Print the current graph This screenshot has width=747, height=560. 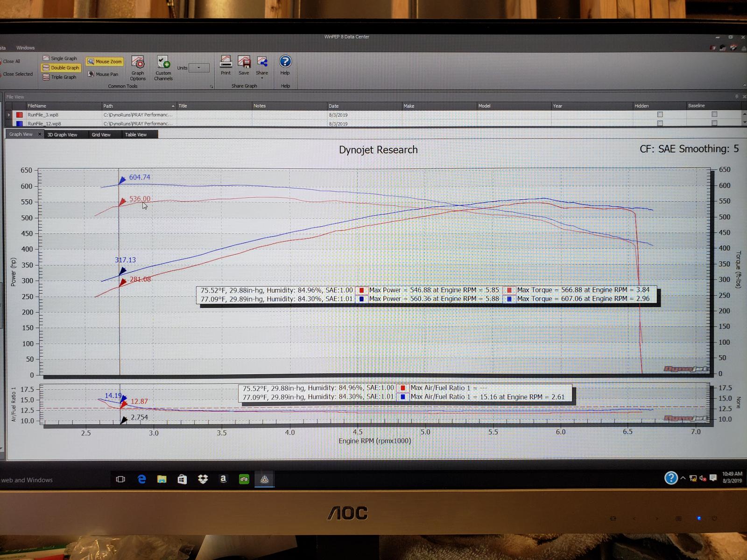point(226,65)
